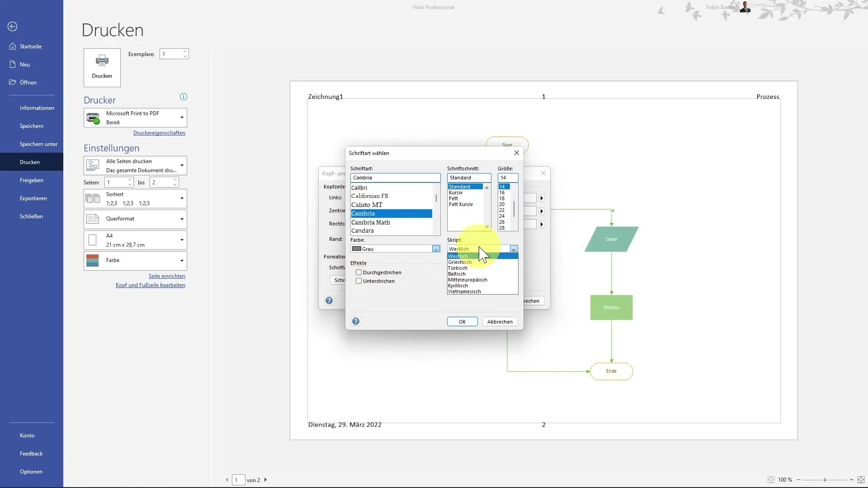Toggle the Durchgestrichen (Strikethrough) checkbox
This screenshot has height=488, width=868.
coord(359,272)
